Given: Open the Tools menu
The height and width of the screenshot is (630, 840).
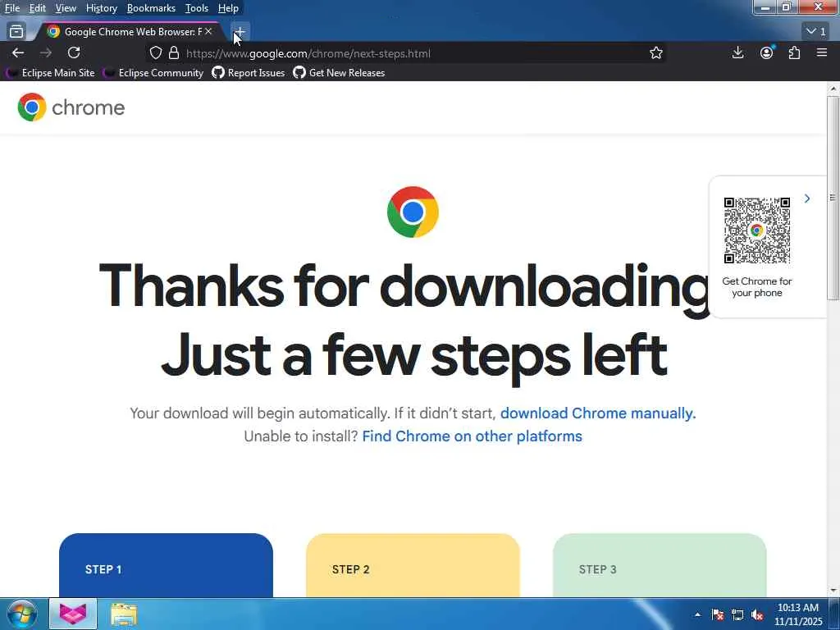Looking at the screenshot, I should coord(197,8).
